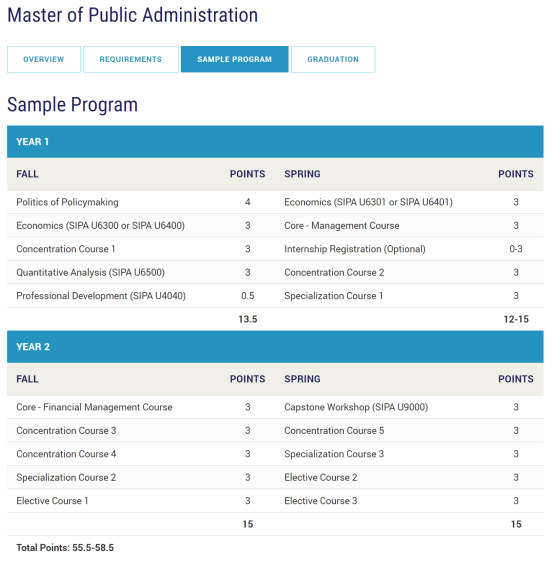
Task: Click the 12-15 spring total
Action: (516, 319)
